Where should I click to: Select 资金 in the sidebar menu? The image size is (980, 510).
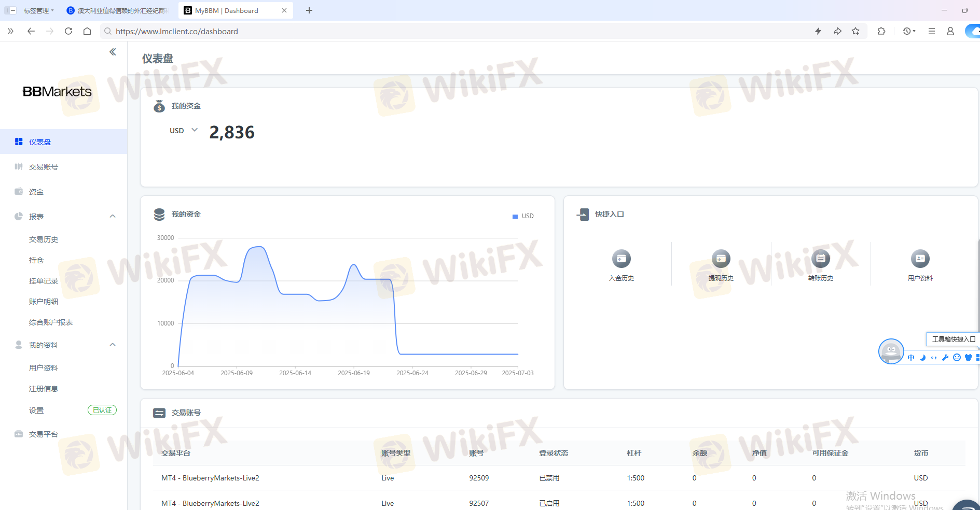[36, 192]
